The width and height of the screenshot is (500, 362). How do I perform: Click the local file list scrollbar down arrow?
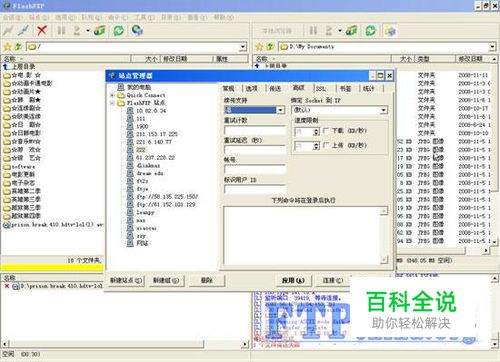[494, 241]
